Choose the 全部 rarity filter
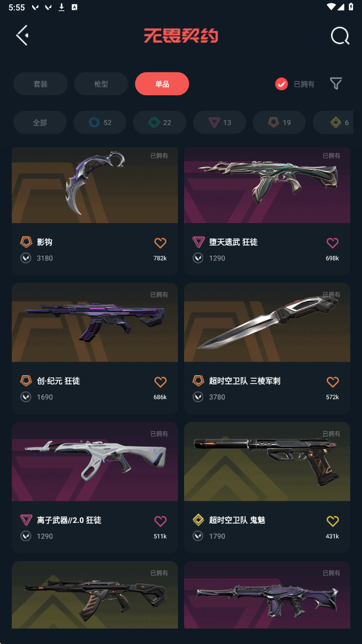Image resolution: width=362 pixels, height=644 pixels. pos(40,123)
